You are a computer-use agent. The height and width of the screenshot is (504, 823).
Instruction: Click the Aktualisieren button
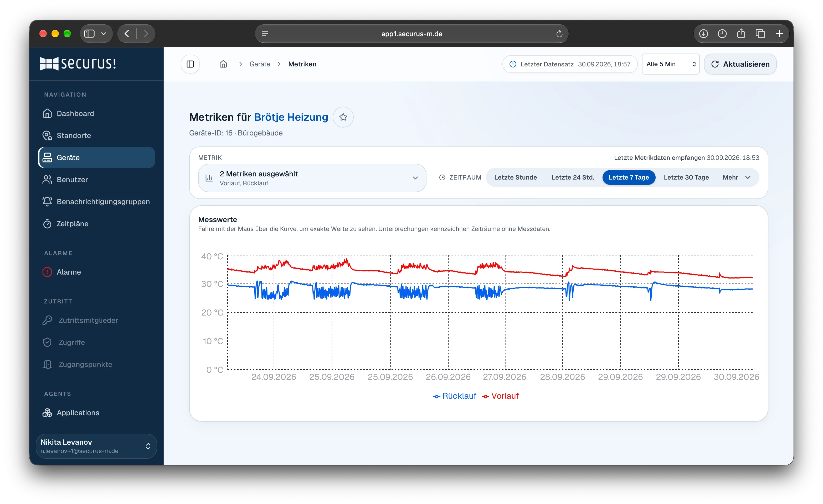(x=740, y=64)
